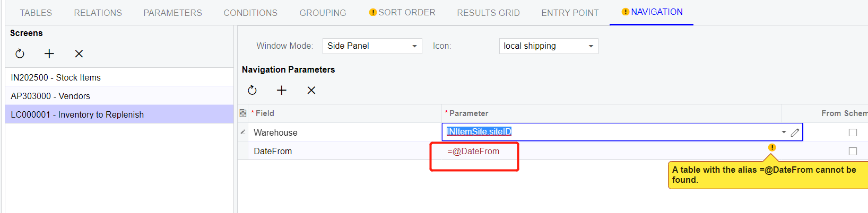Delete selected screen with X icon
Viewport: 868px width, 213px height.
pyautogui.click(x=79, y=54)
